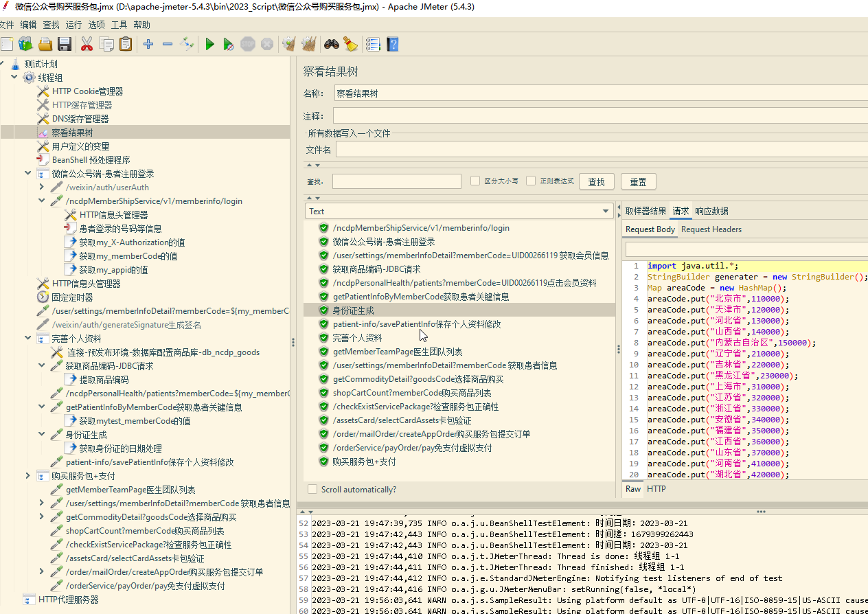Click the 名称 name input field
Viewport: 868px width, 614px height.
597,93
